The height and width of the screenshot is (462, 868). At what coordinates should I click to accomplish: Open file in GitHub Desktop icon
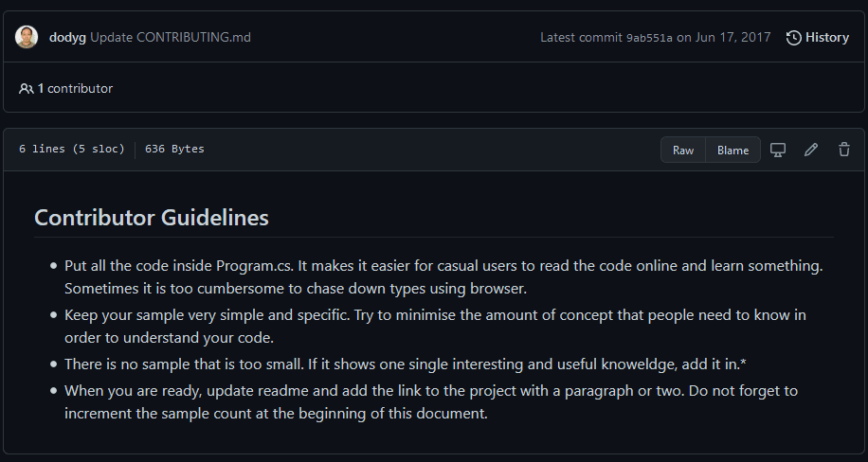coord(778,150)
